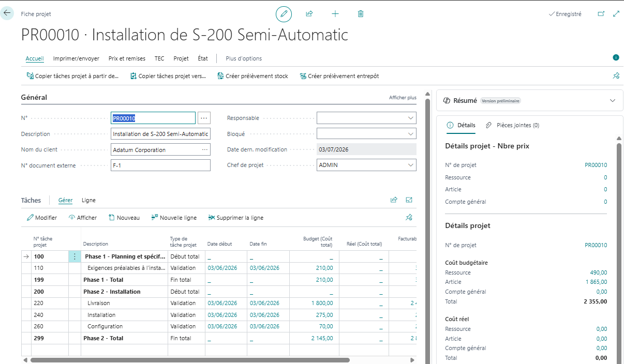Open row menu for task 100

coord(75,256)
